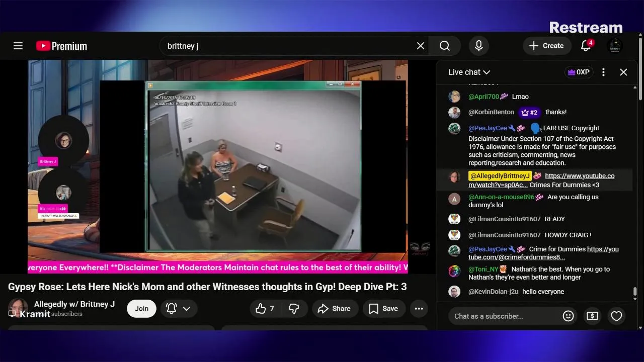This screenshot has width=644, height=362.
Task: Click @Ann-on-a-mouse896 username
Action: (x=501, y=197)
